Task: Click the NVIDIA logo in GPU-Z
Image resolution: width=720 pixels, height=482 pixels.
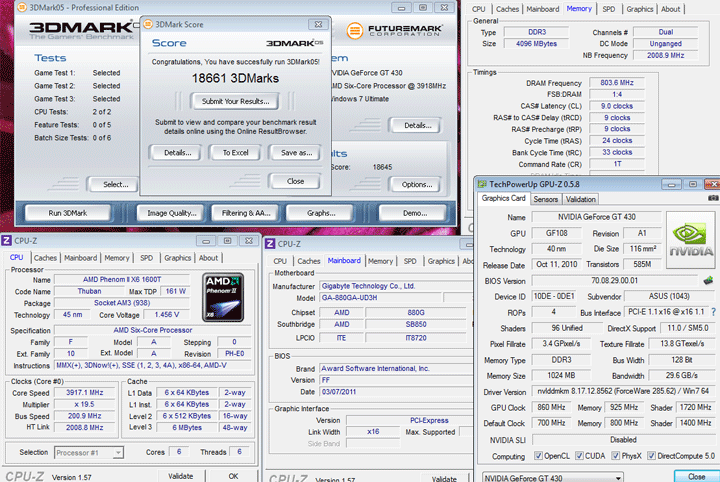Action: pyautogui.click(x=691, y=240)
